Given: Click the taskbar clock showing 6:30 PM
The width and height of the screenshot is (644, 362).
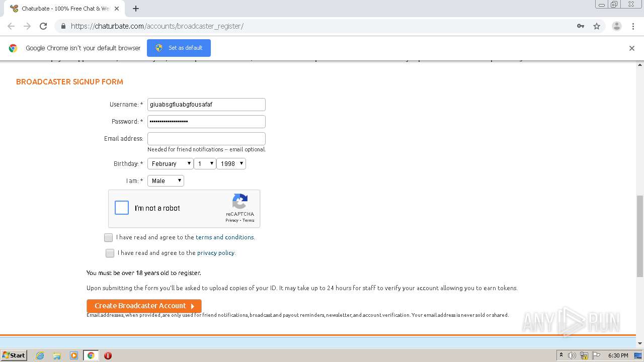Looking at the screenshot, I should click(x=618, y=355).
